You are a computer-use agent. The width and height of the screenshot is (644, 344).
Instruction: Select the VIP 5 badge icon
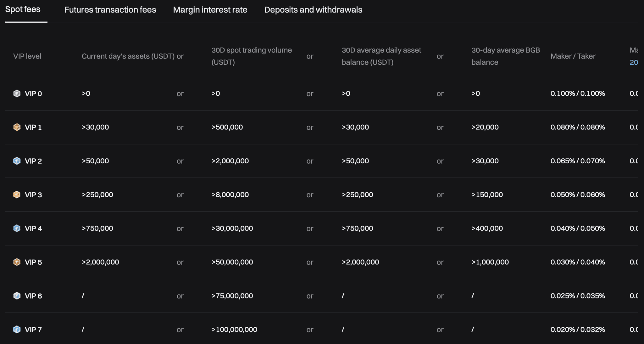pyautogui.click(x=17, y=262)
